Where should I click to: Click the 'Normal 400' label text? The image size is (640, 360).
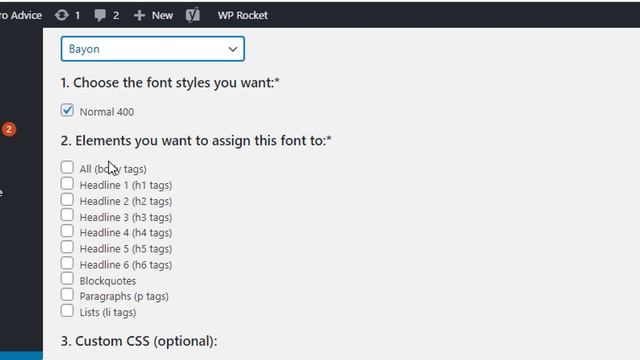tap(107, 112)
